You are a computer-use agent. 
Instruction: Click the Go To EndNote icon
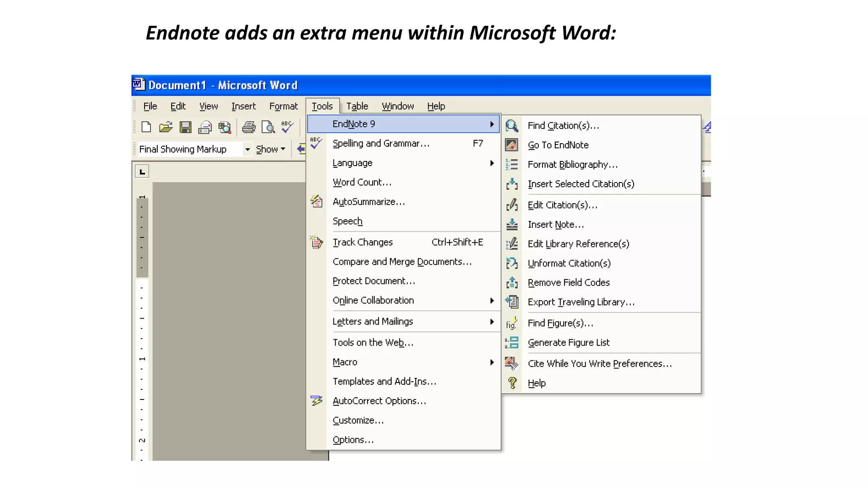coord(512,145)
